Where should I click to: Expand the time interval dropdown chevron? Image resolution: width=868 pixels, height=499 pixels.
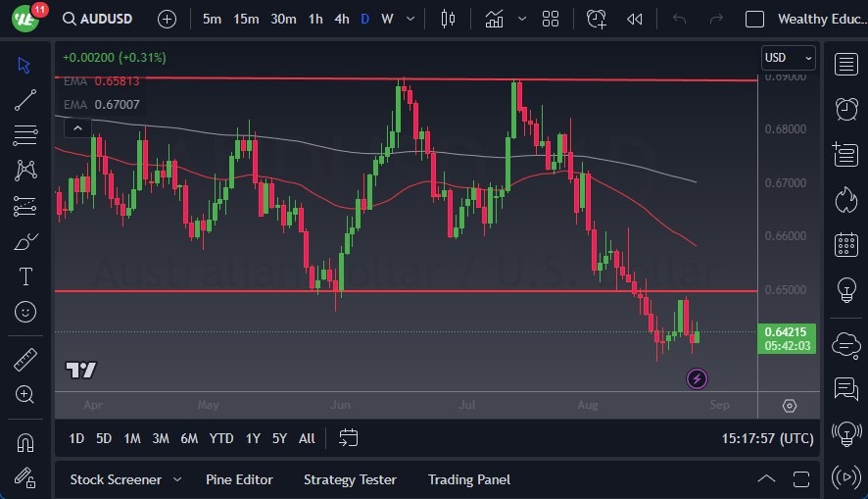pyautogui.click(x=410, y=19)
